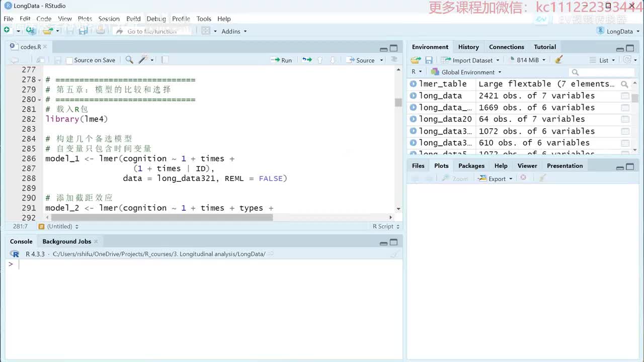Click the console input prompt line
Screen dimensions: 644x362
(x=204, y=264)
